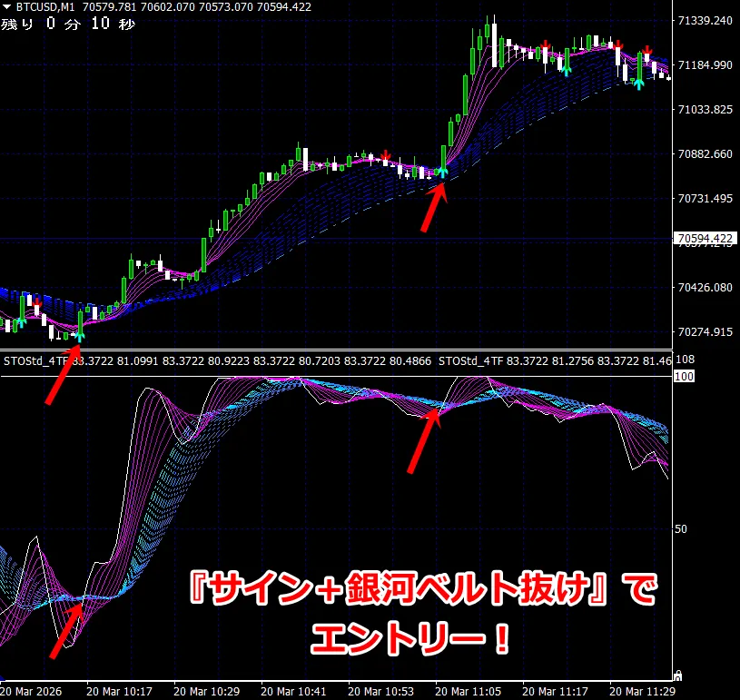Click the BTCUSD,M1 symbol title text
The image size is (740, 700).
tap(45, 7)
